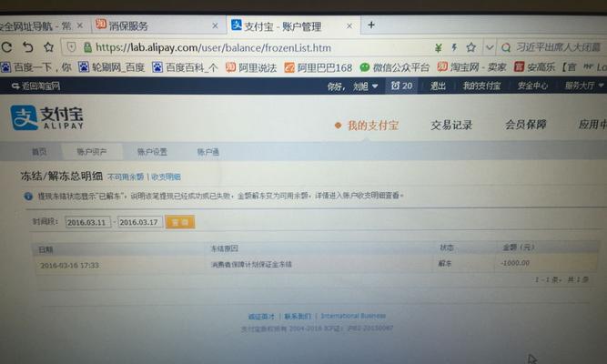The height and width of the screenshot is (364, 607).
Task: Click the 金额（元） column header
Action: [x=519, y=247]
